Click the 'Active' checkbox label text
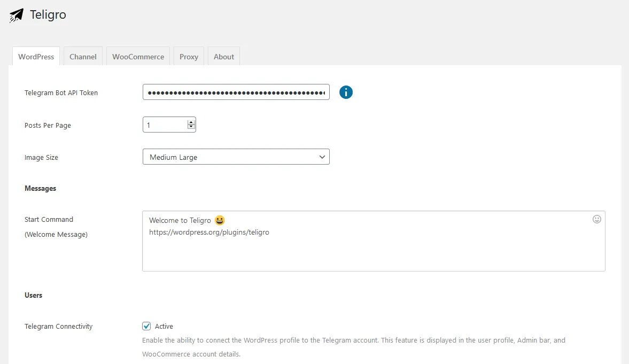Screen dimensions: 629x364 click(x=164, y=326)
